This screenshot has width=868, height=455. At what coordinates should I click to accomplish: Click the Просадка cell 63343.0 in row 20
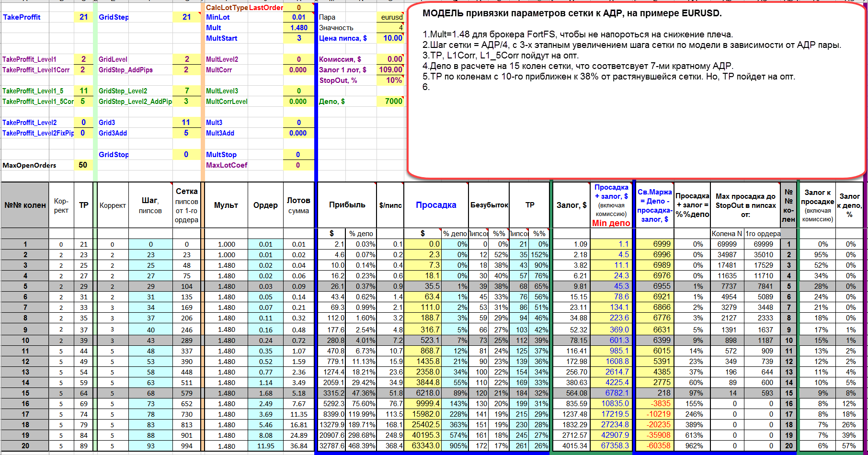(423, 446)
